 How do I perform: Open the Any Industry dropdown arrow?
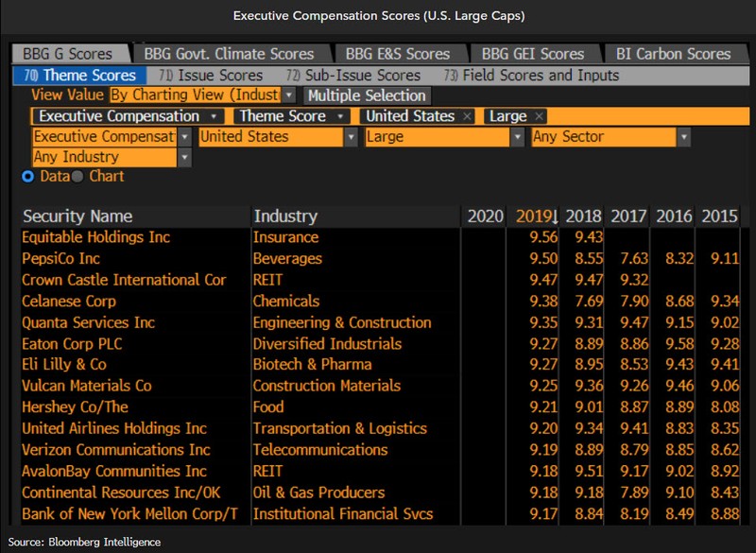pos(184,157)
